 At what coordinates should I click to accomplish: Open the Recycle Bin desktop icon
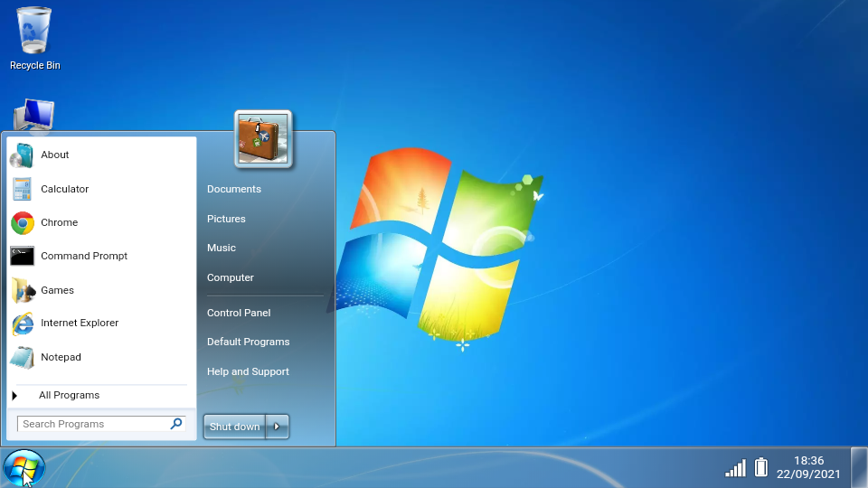[34, 31]
